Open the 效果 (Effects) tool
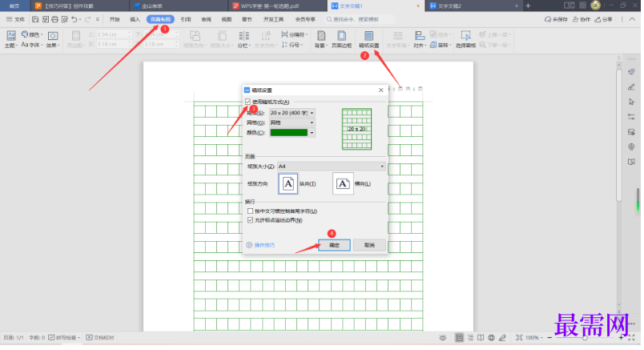The width and height of the screenshot is (644, 350). 53,39
